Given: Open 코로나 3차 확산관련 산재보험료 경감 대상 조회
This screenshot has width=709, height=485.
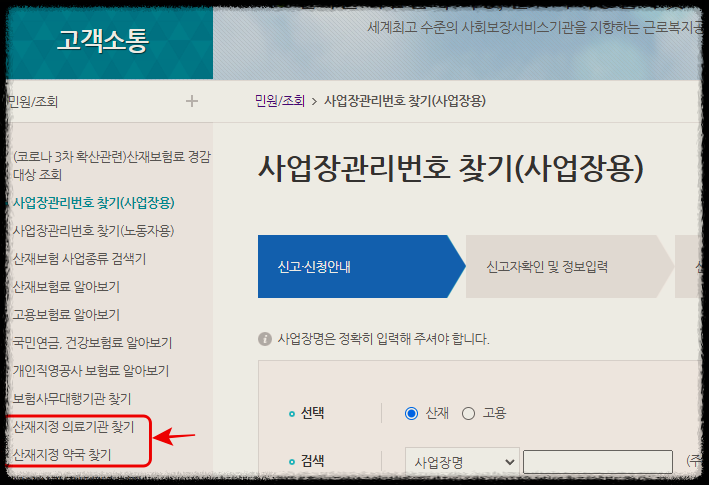Looking at the screenshot, I should point(111,165).
